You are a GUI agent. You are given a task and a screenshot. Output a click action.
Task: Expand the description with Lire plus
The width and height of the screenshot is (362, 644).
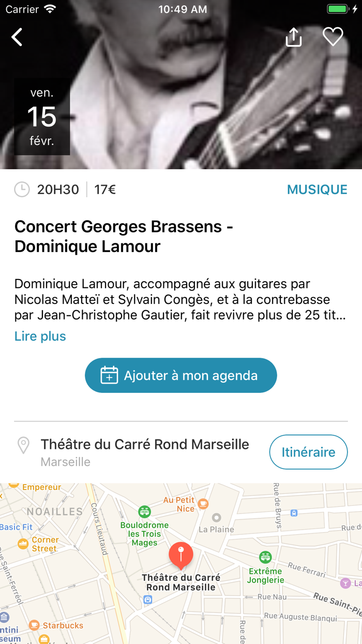40,336
